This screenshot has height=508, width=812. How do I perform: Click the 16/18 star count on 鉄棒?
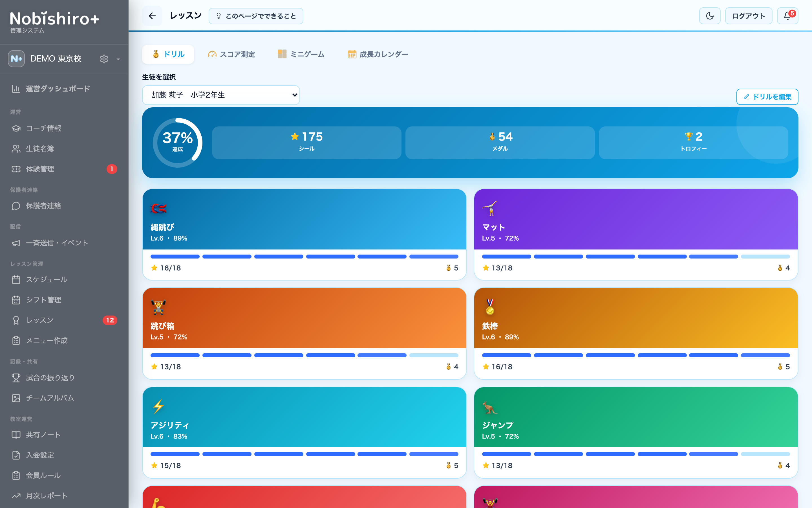497,367
